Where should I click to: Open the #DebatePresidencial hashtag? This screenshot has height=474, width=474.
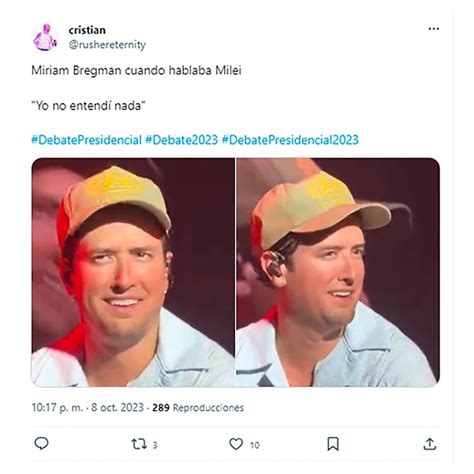point(87,140)
